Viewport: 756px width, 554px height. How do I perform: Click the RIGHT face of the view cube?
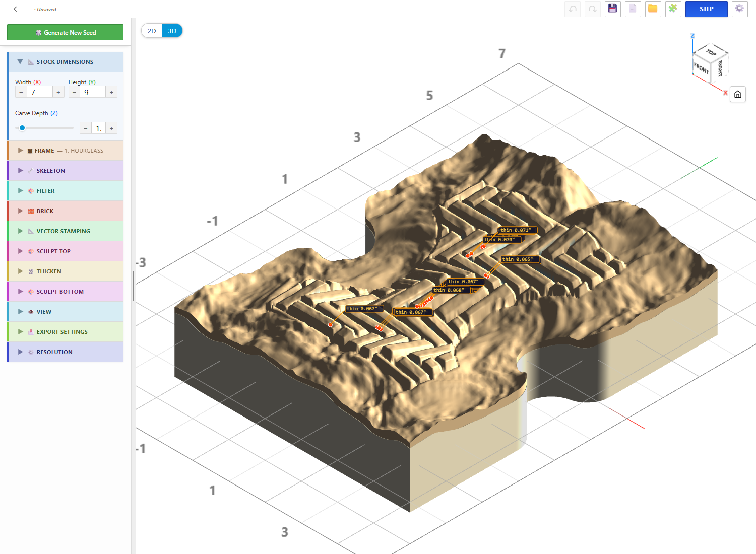(720, 67)
